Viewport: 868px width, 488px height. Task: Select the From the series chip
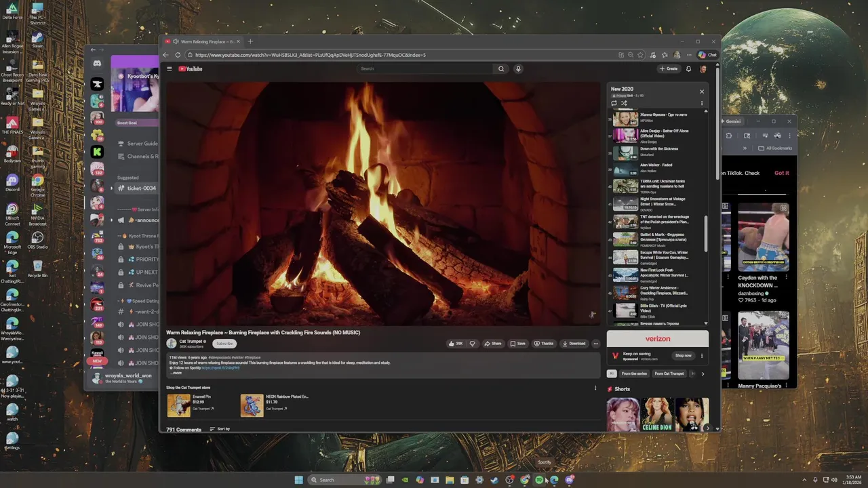tap(634, 373)
